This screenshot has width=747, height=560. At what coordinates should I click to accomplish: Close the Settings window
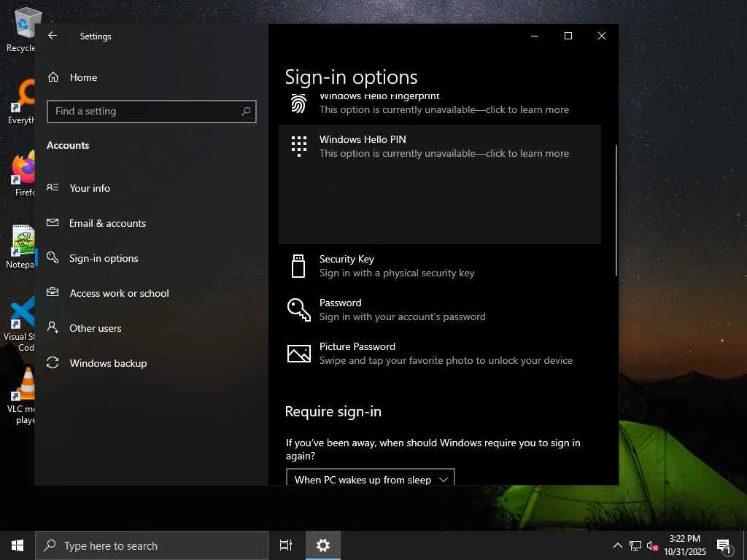click(x=602, y=36)
